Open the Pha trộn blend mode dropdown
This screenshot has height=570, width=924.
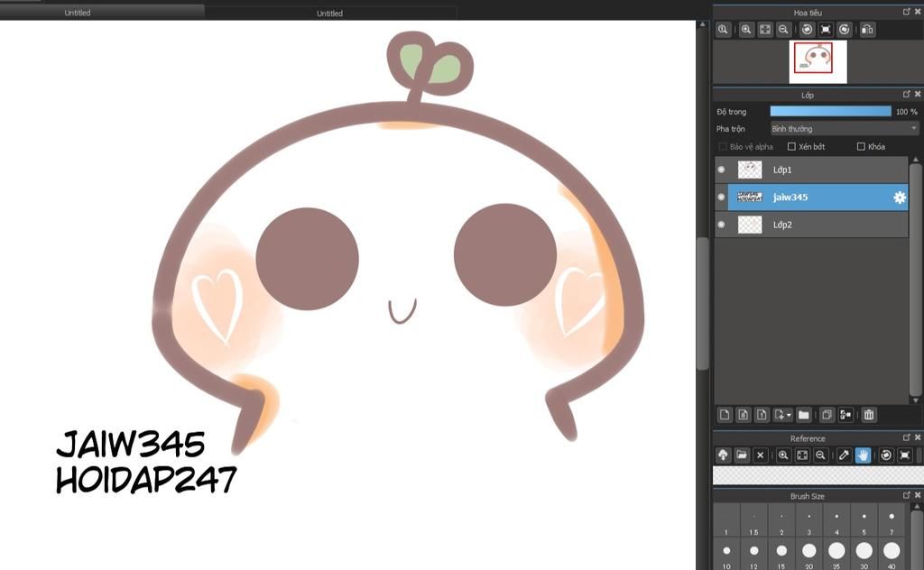click(845, 128)
